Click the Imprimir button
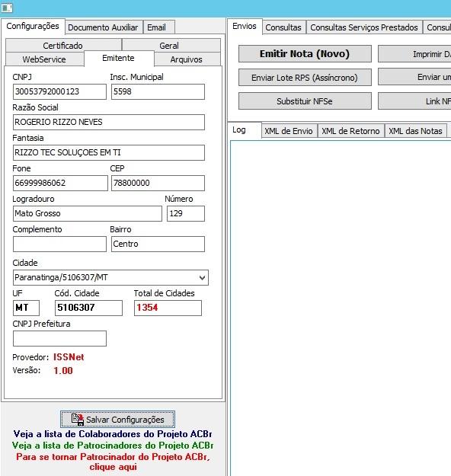Image resolution: width=451 pixels, height=476 pixels. tap(414, 54)
